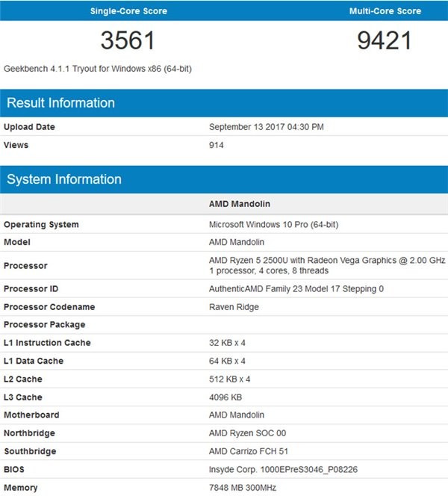
Task: Click the Single-Core Score value 3561
Action: point(128,40)
